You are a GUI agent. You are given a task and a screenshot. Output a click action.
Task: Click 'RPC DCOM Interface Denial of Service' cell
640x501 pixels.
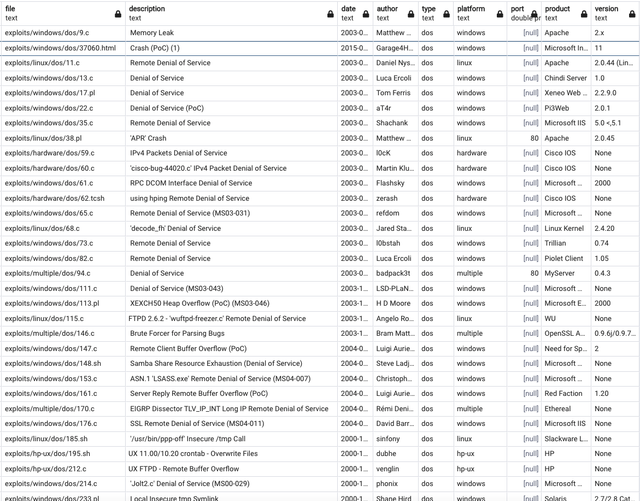(x=231, y=183)
